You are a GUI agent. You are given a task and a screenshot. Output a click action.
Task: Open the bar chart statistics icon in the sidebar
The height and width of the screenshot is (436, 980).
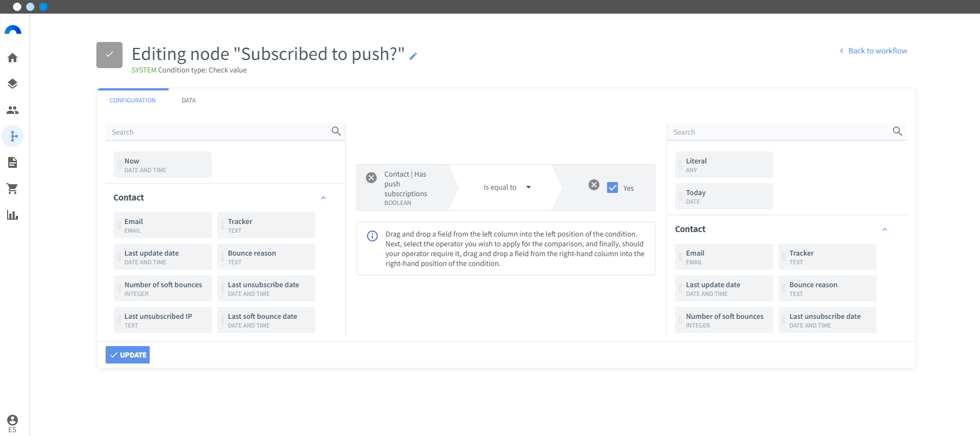coord(13,215)
